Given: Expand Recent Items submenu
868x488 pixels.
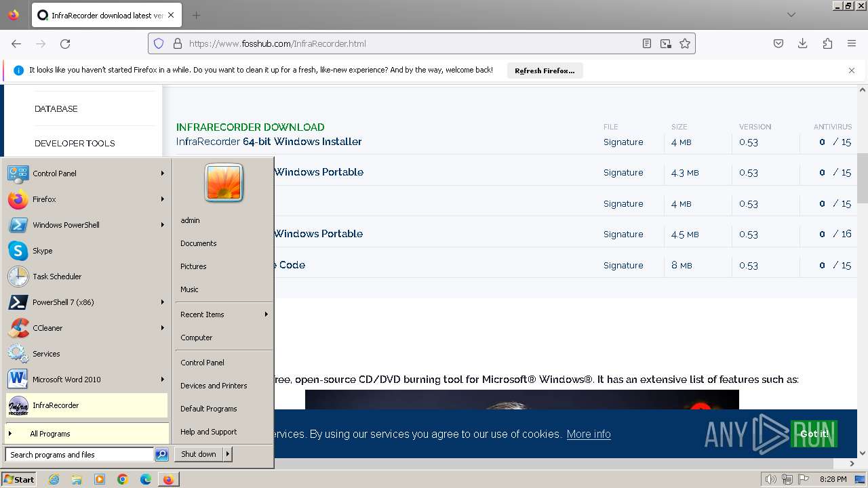Looking at the screenshot, I should (x=224, y=314).
